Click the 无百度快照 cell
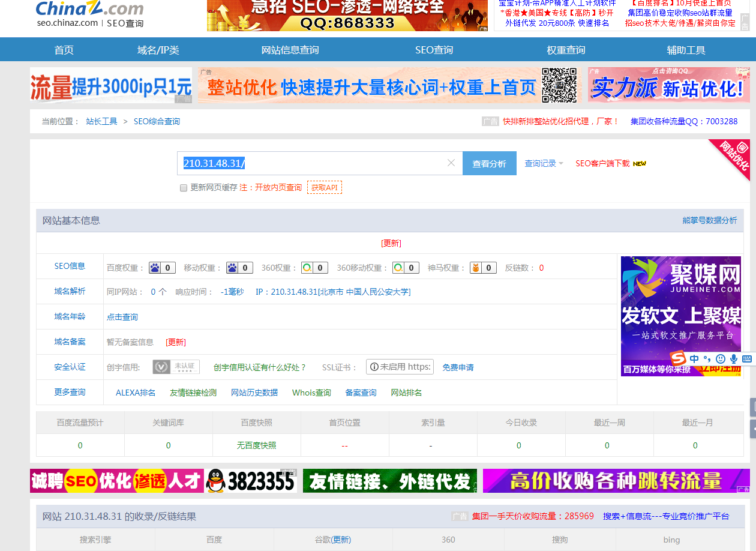The height and width of the screenshot is (551, 756). (257, 445)
